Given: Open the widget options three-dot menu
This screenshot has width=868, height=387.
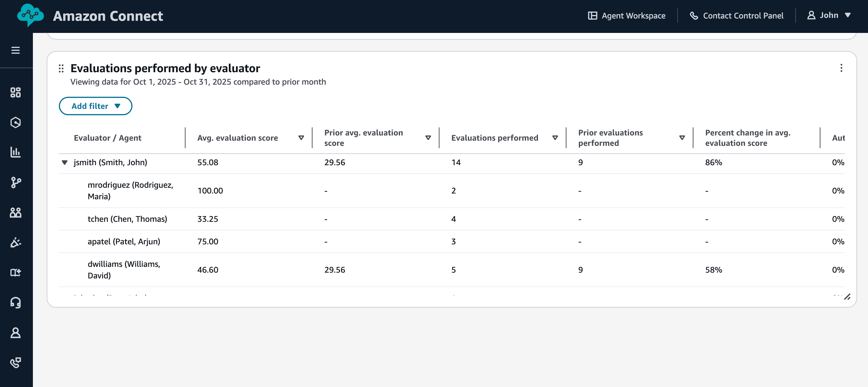Looking at the screenshot, I should tap(841, 68).
